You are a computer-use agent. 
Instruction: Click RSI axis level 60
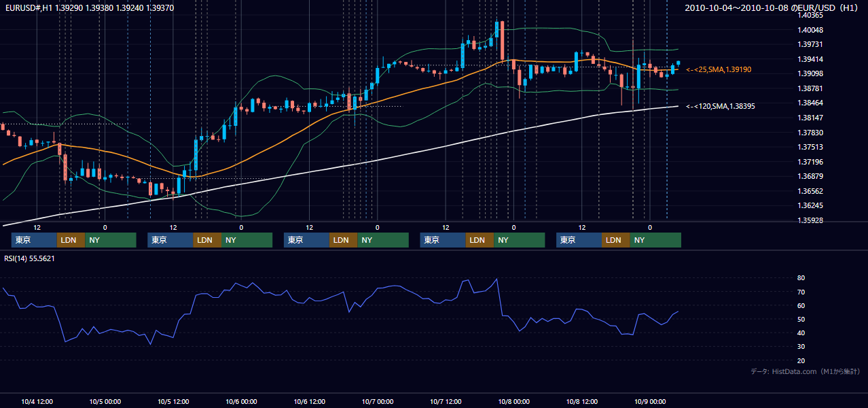(x=801, y=305)
